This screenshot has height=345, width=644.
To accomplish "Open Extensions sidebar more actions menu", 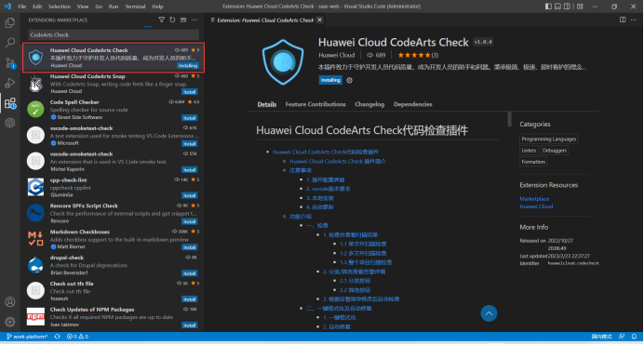I will coord(195,20).
